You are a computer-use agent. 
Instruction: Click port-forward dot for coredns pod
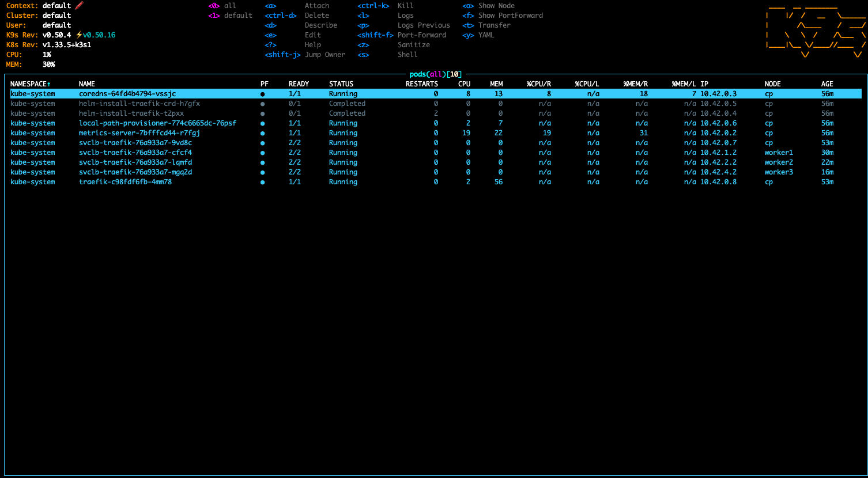click(263, 94)
